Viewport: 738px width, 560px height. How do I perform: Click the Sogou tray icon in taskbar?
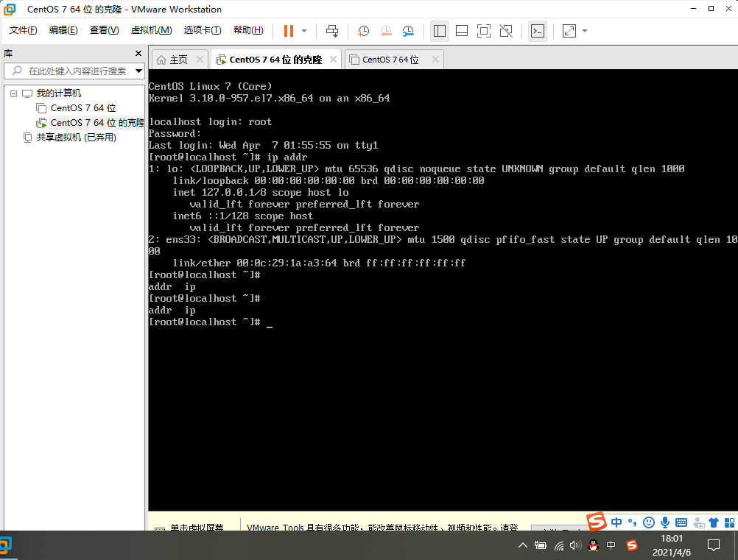tap(632, 545)
